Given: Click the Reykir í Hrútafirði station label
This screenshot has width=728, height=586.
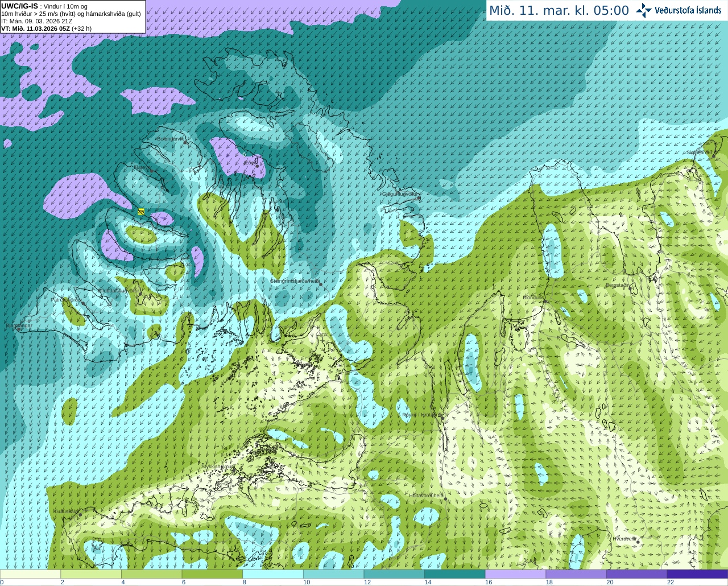Looking at the screenshot, I should point(422,415).
